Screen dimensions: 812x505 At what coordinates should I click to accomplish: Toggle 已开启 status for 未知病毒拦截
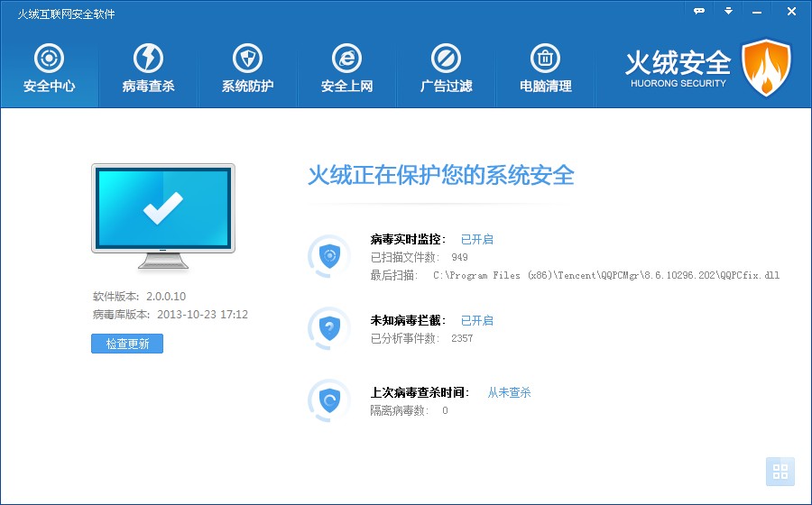476,320
